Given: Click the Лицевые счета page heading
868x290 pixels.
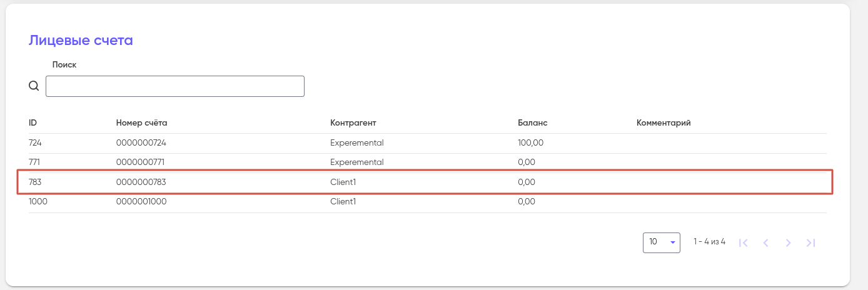Looking at the screenshot, I should point(81,41).
